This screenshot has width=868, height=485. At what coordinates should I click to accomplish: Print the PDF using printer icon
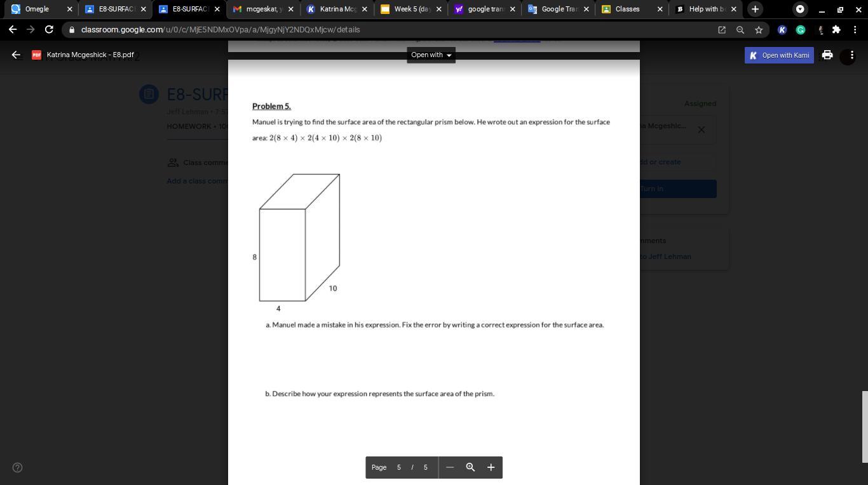tap(827, 55)
